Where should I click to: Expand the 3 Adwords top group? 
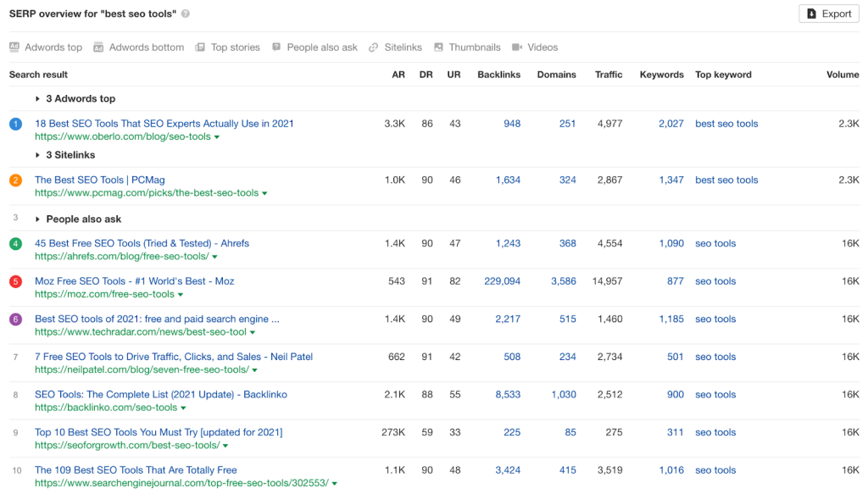(37, 98)
